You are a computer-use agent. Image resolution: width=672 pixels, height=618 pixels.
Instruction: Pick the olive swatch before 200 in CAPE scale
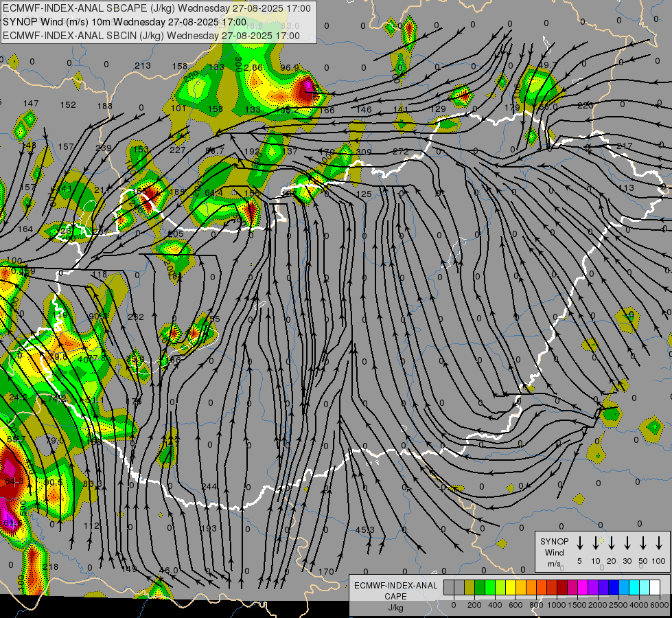pos(470,588)
